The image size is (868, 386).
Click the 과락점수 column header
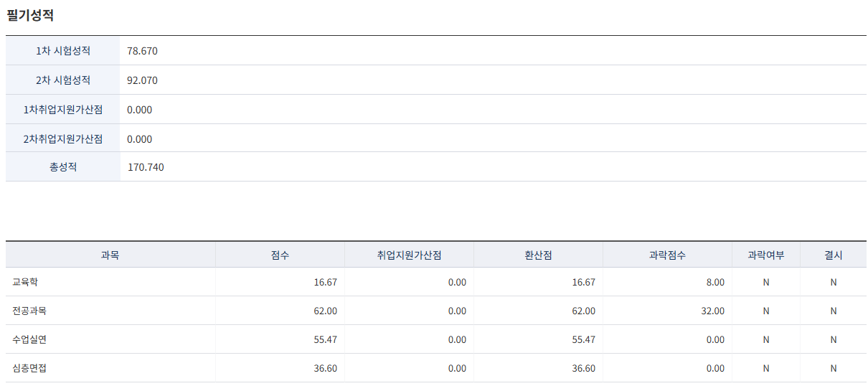pos(667,255)
